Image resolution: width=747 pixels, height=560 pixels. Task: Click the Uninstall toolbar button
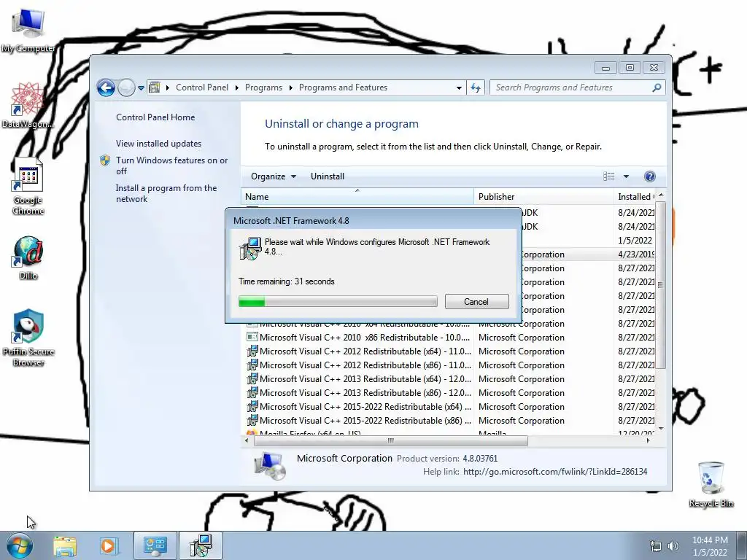pos(328,176)
